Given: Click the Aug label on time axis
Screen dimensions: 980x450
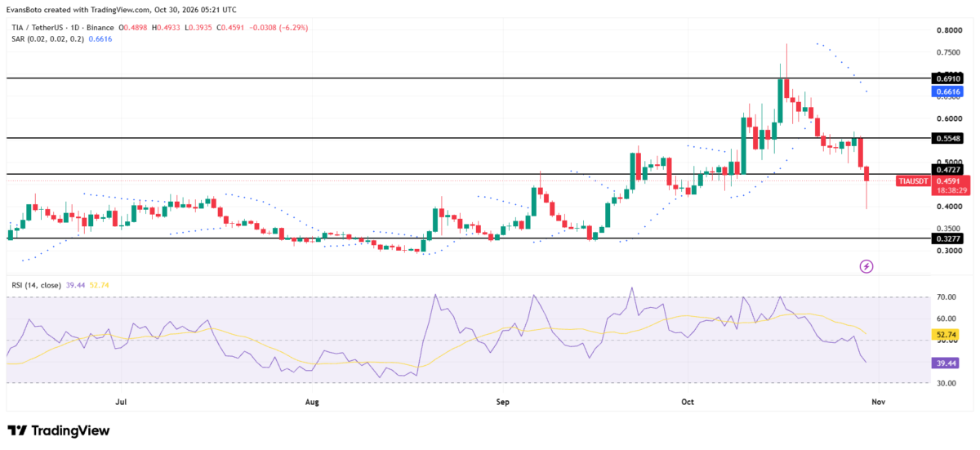Looking at the screenshot, I should click(x=311, y=402).
